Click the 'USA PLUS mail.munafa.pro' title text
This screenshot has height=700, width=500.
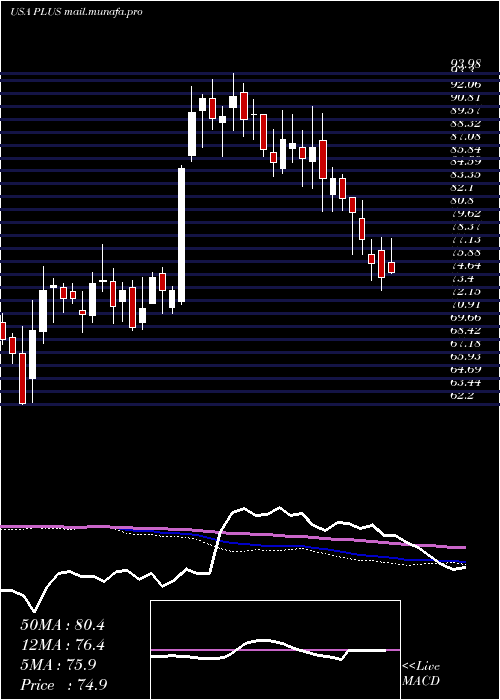pos(76,12)
